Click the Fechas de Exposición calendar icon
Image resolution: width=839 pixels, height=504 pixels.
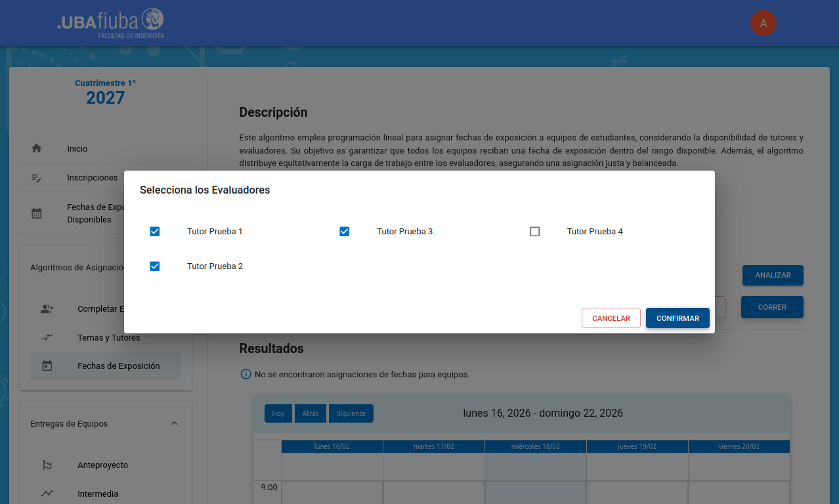[47, 366]
